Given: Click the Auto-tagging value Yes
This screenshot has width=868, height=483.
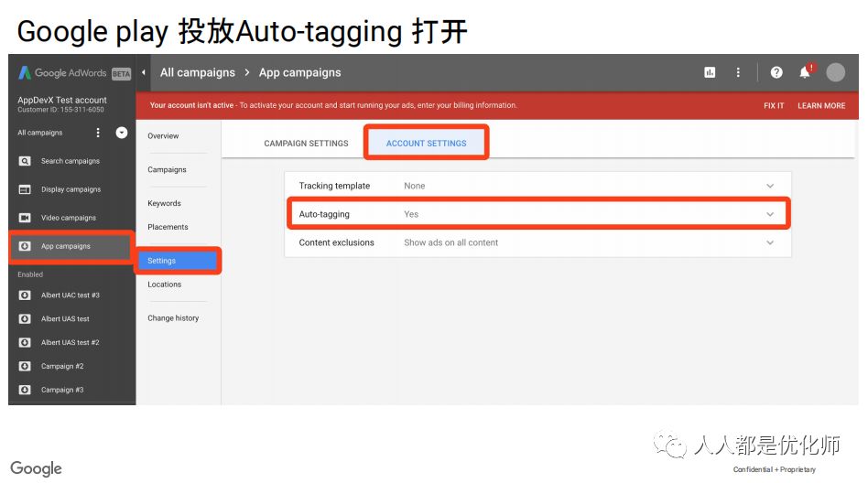Looking at the screenshot, I should tap(411, 214).
